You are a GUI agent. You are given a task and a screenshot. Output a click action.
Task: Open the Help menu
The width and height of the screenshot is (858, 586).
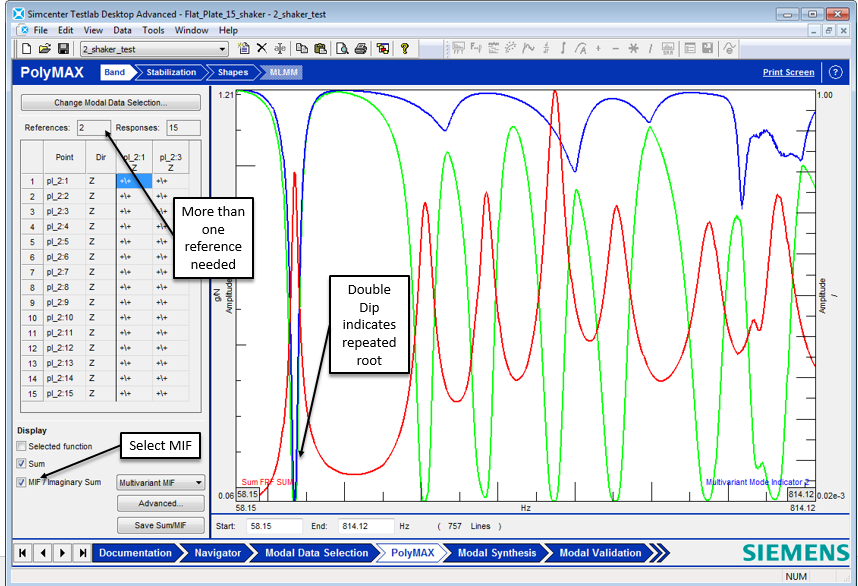(x=228, y=31)
